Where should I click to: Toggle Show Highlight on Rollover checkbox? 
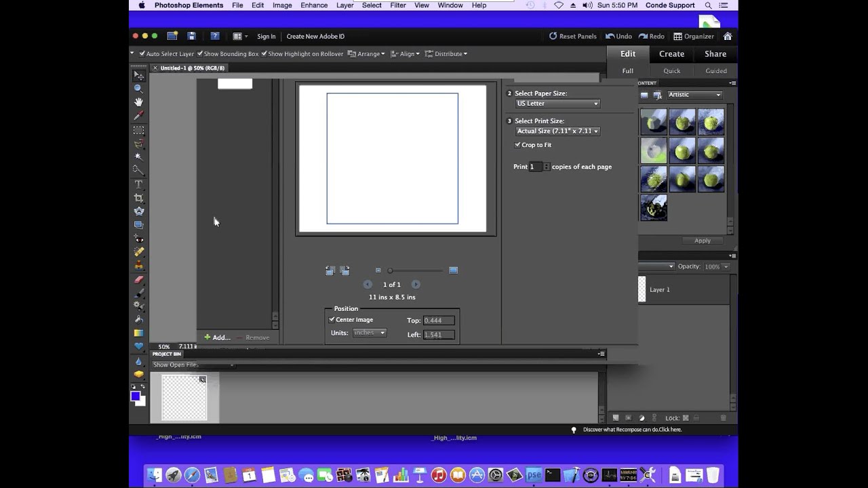(264, 54)
